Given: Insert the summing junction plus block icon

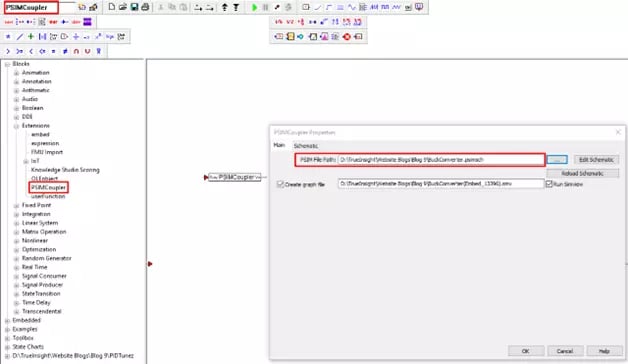Looking at the screenshot, I should (30, 36).
